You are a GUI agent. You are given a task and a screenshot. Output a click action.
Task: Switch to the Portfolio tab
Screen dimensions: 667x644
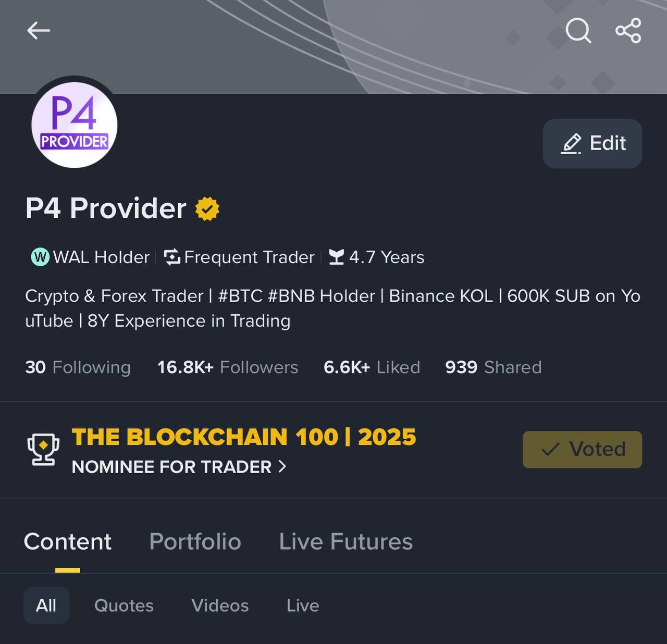click(195, 542)
